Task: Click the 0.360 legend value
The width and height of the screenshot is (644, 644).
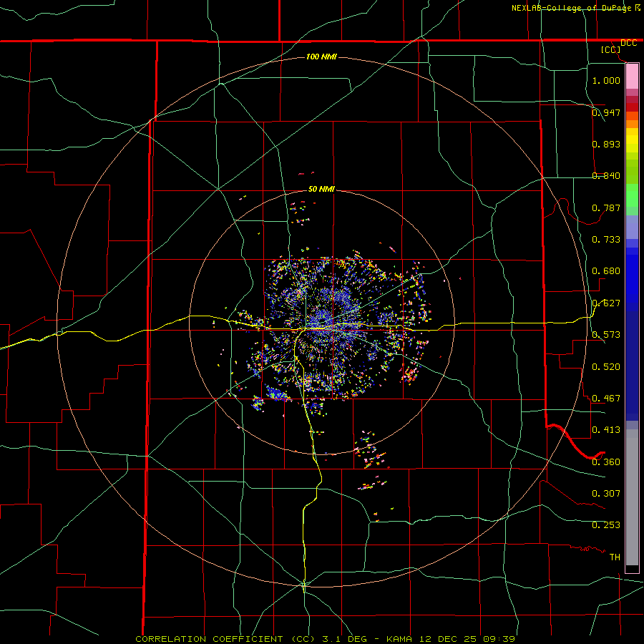Action: point(606,462)
